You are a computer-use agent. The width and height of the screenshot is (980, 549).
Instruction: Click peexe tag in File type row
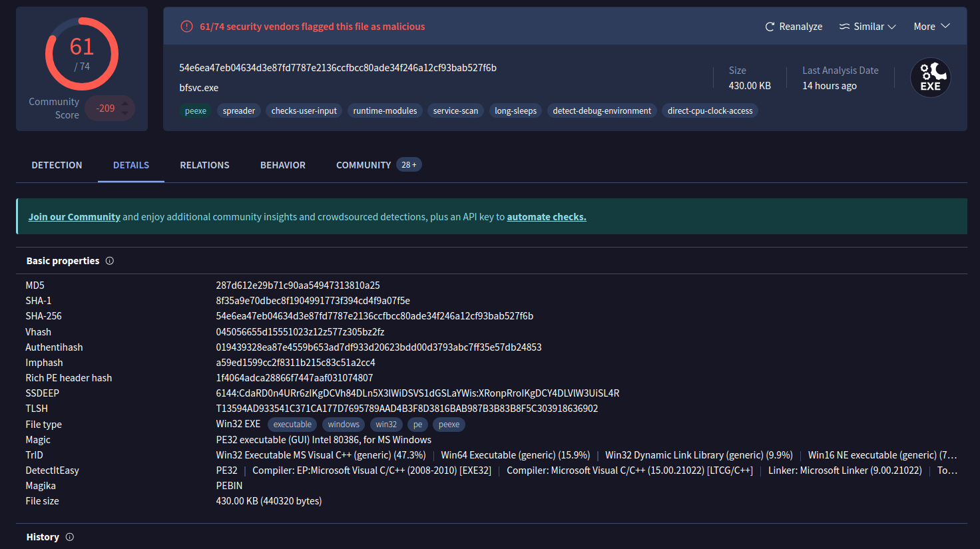coord(449,425)
